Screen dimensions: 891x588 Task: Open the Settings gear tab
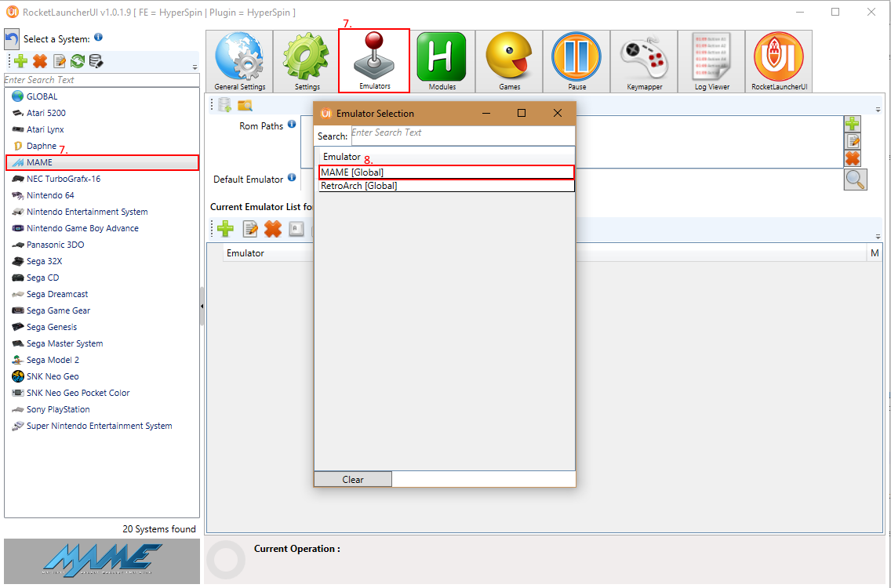click(307, 61)
